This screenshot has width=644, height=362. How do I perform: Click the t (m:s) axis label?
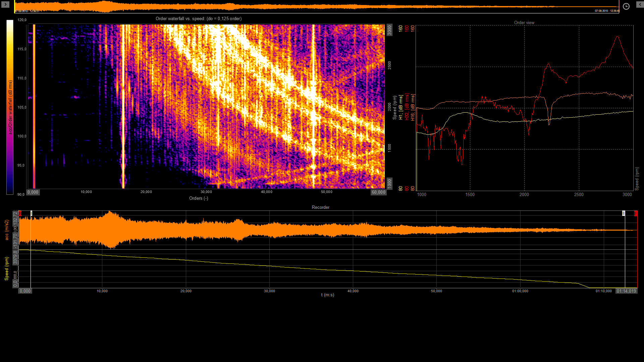pos(328,295)
